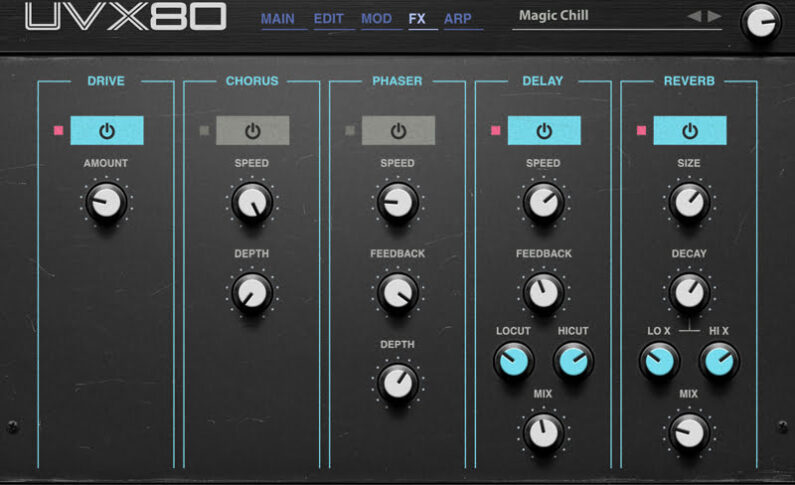795x485 pixels.
Task: Click the AMOUNT label under Drive
Action: click(x=106, y=163)
